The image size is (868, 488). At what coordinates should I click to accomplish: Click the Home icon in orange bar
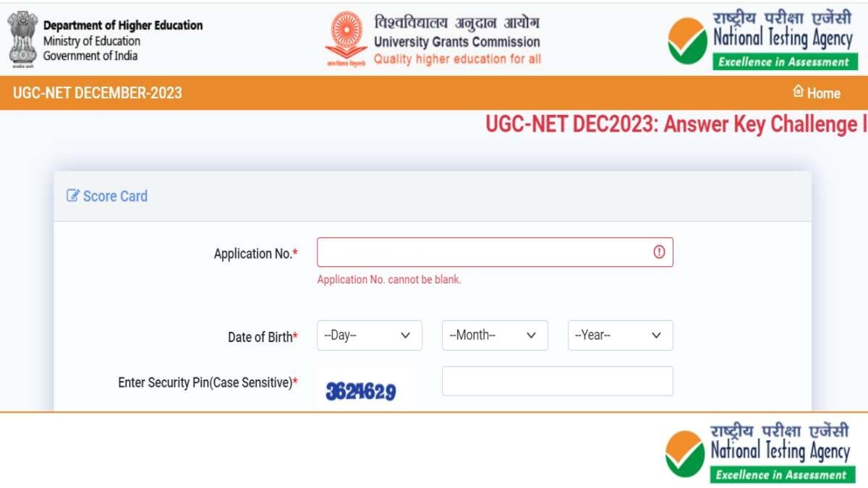(x=799, y=92)
